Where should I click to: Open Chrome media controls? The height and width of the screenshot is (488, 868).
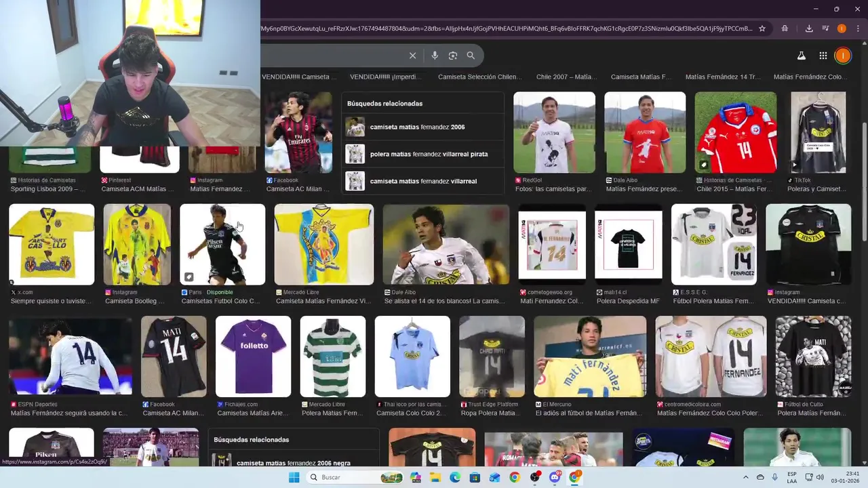pos(825,28)
